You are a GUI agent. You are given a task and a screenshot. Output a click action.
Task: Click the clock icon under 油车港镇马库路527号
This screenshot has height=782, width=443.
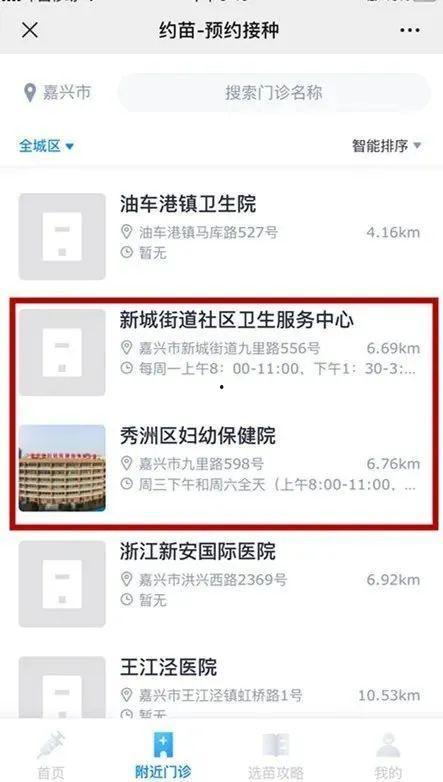[127, 252]
